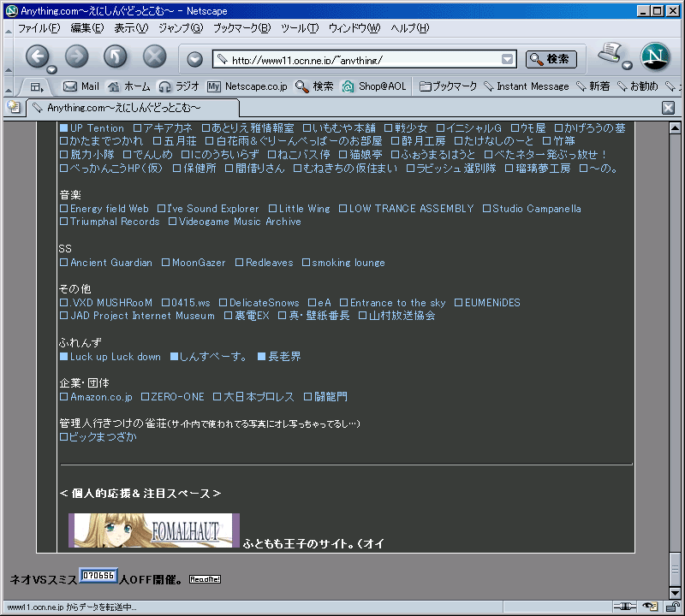Open the ビックまつざか link
685x616 pixels.
tap(98, 437)
